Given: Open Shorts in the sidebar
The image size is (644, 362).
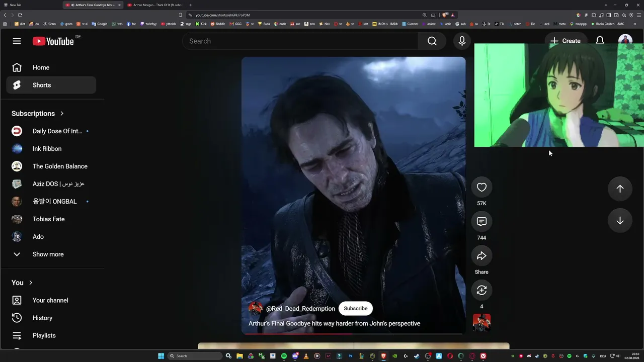Looking at the screenshot, I should point(51,85).
